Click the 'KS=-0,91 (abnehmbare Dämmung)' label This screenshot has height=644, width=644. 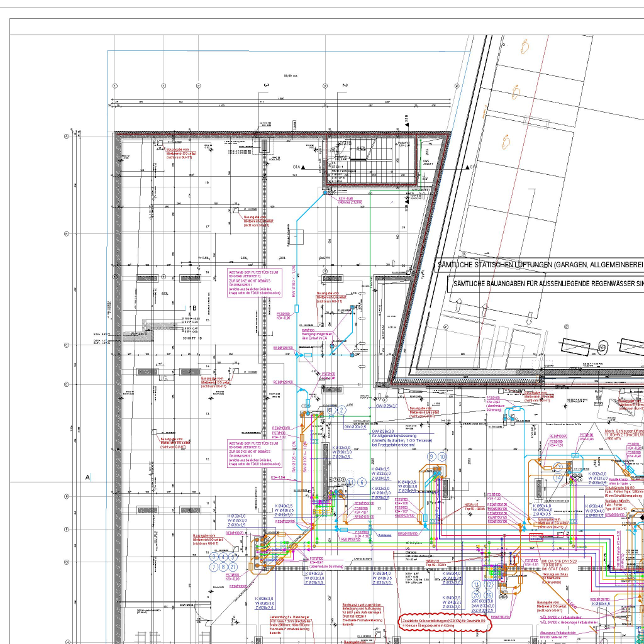(326, 564)
